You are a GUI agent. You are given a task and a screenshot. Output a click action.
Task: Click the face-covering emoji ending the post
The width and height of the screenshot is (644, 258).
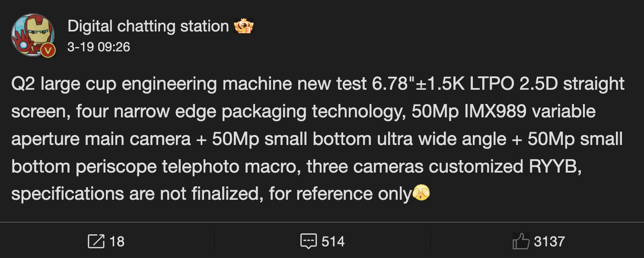(421, 194)
